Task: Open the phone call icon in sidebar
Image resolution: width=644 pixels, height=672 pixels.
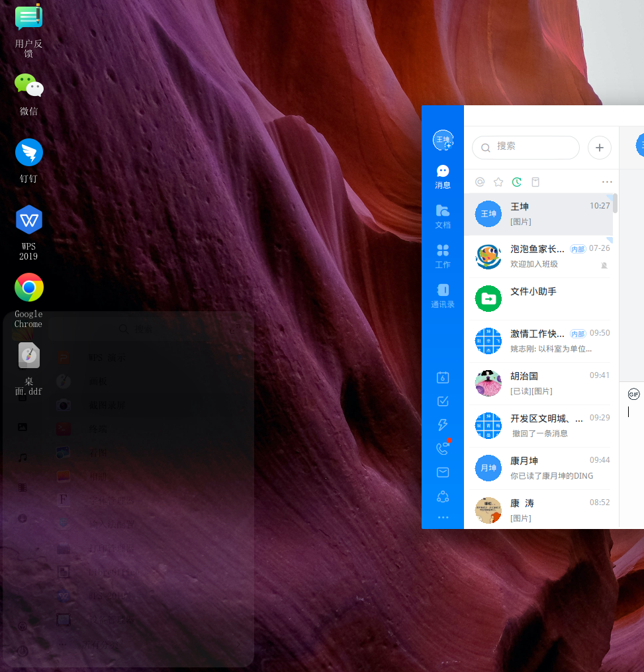Action: (443, 448)
